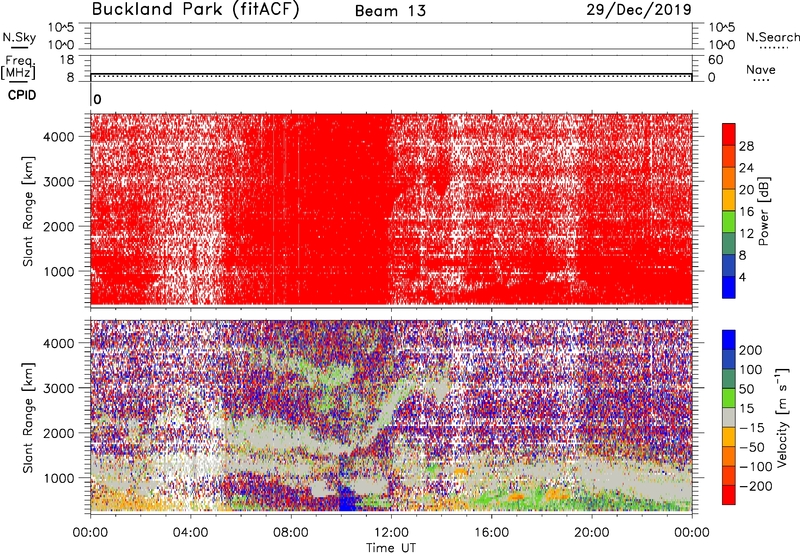The height and width of the screenshot is (554, 800).
Task: Click the light green 12-16 dB power colorbar segment
Action: 729,221
